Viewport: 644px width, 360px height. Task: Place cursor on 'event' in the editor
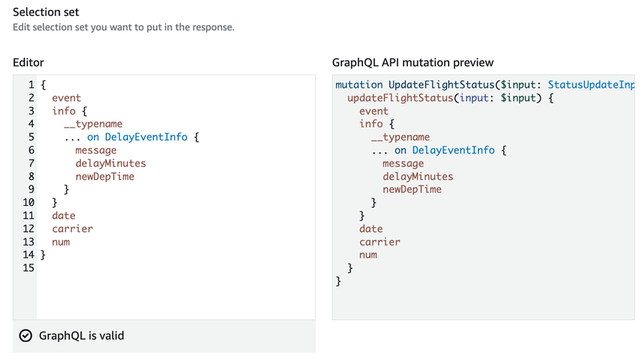coord(66,98)
